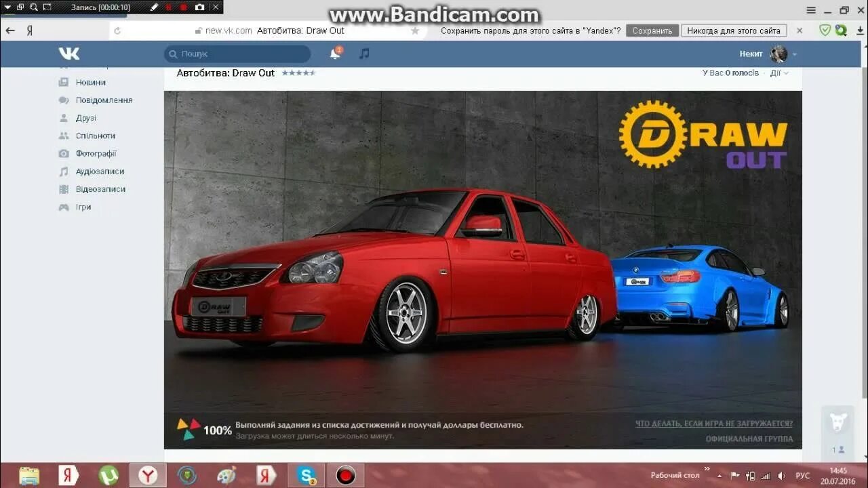Click the game star rating
Viewport: 868px width, 488px height.
pos(298,73)
